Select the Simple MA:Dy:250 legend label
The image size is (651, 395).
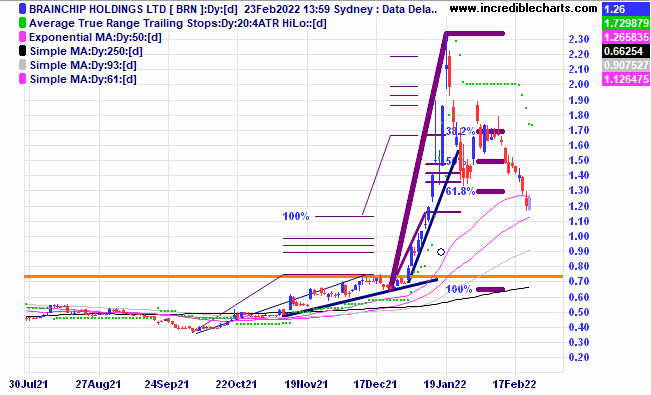click(x=86, y=51)
